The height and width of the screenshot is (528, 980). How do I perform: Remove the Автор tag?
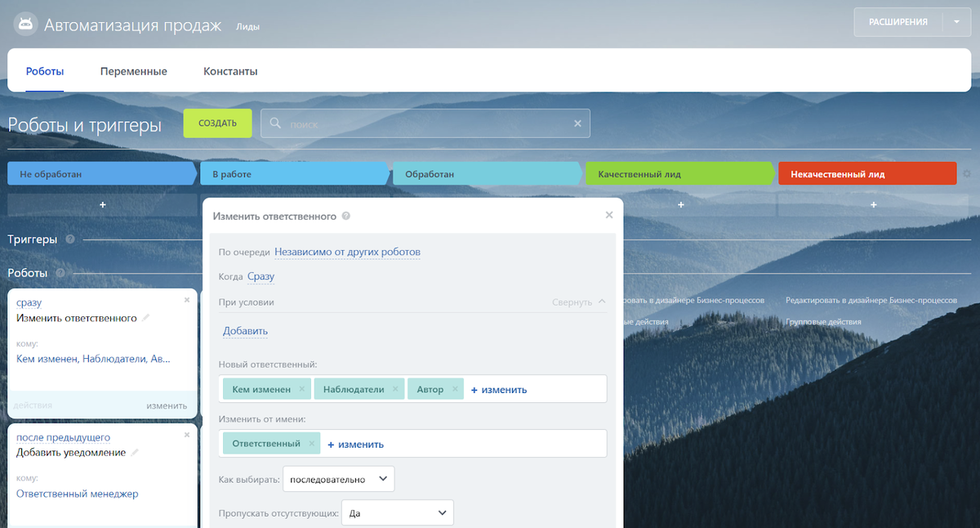(x=455, y=389)
